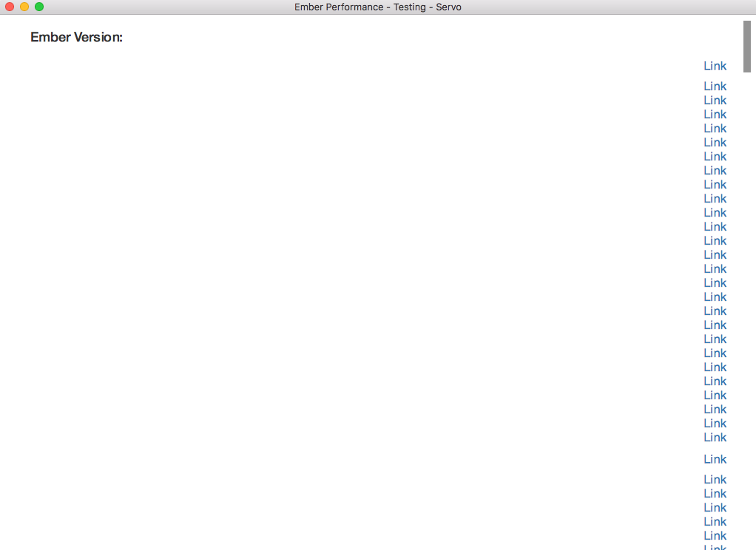Image resolution: width=756 pixels, height=550 pixels.
Task: Click the "Ember Version:" heading
Action: [77, 37]
